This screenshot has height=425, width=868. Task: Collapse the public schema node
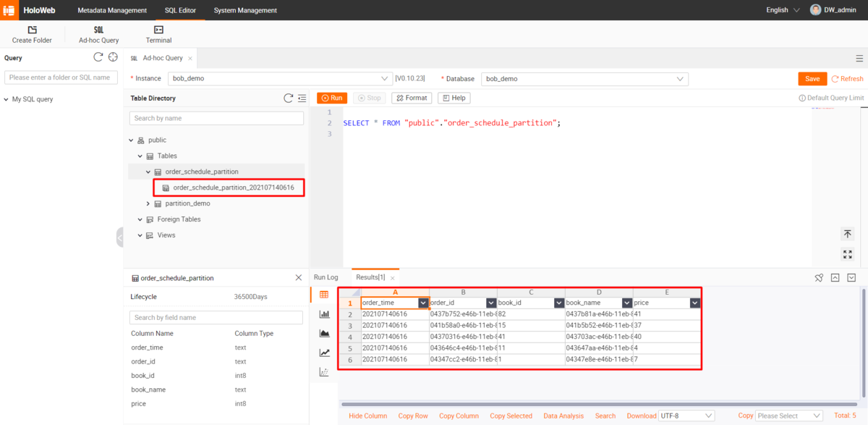132,140
